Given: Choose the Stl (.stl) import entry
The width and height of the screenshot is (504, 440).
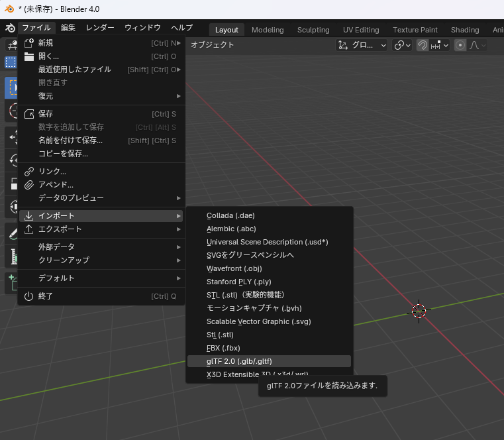Looking at the screenshot, I should pyautogui.click(x=269, y=335).
